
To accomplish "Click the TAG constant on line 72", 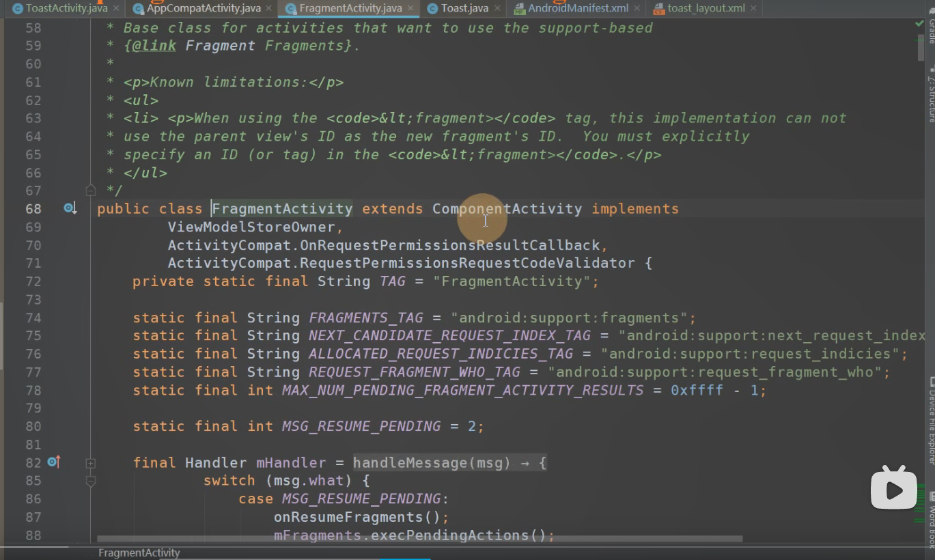I will (x=393, y=281).
